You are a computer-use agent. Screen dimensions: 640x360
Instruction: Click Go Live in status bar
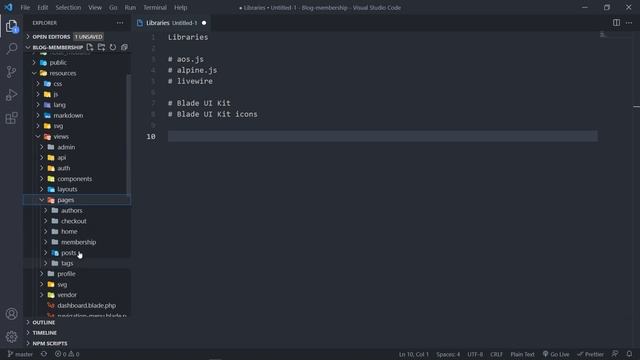556,354
